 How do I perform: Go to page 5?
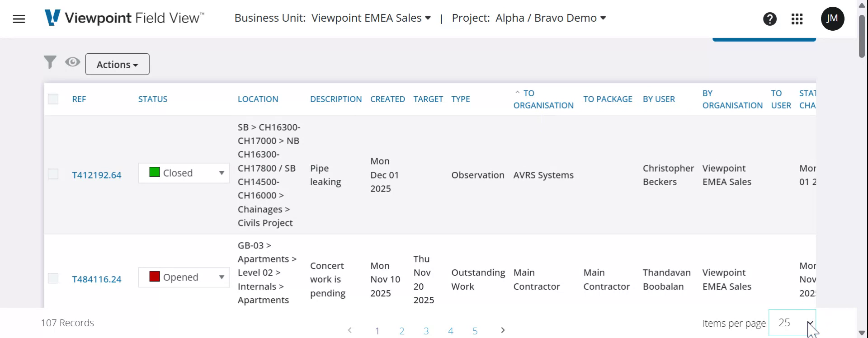pyautogui.click(x=475, y=331)
